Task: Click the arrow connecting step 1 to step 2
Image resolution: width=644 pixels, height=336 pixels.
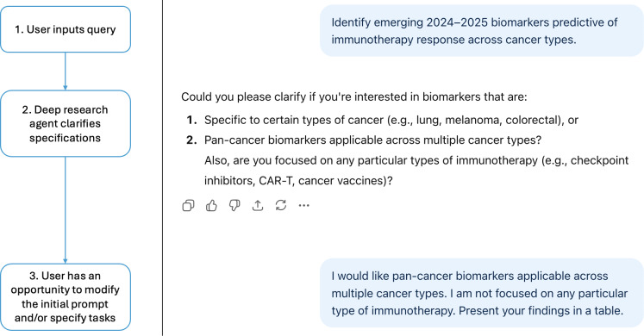Action: (x=65, y=72)
